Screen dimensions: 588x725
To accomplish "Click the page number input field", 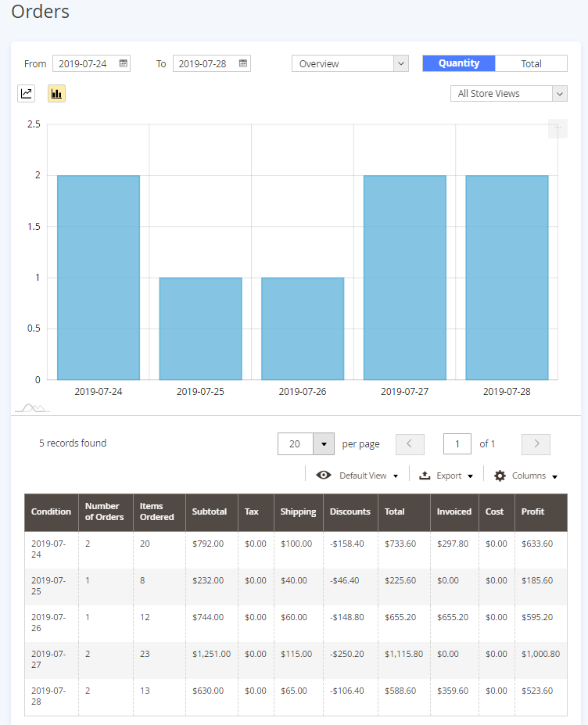I will click(457, 444).
